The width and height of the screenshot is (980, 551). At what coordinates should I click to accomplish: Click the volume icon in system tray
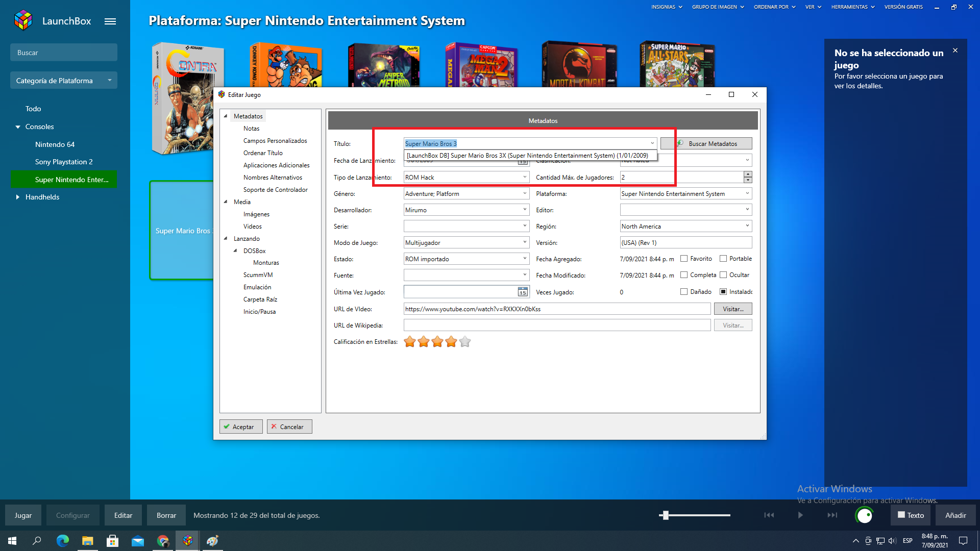[x=892, y=541]
